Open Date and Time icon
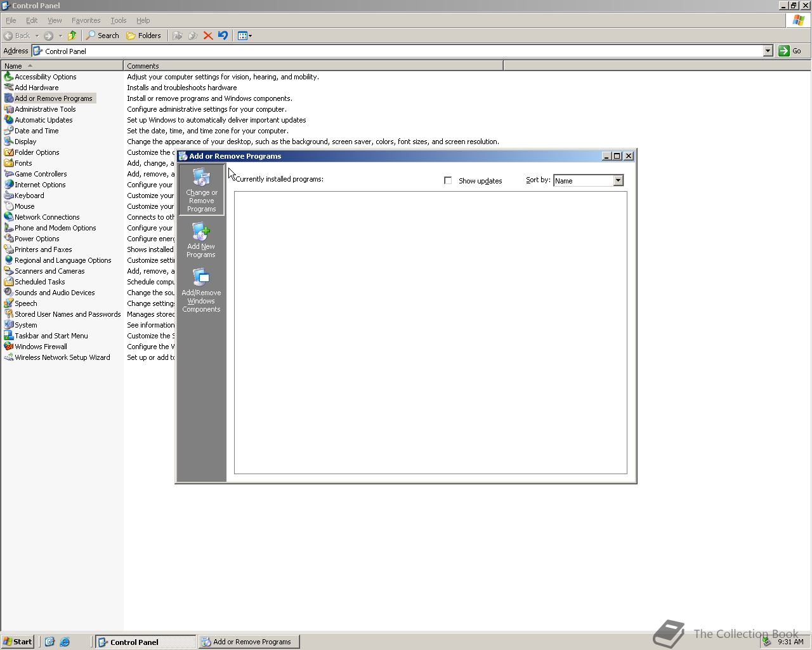 pos(9,131)
